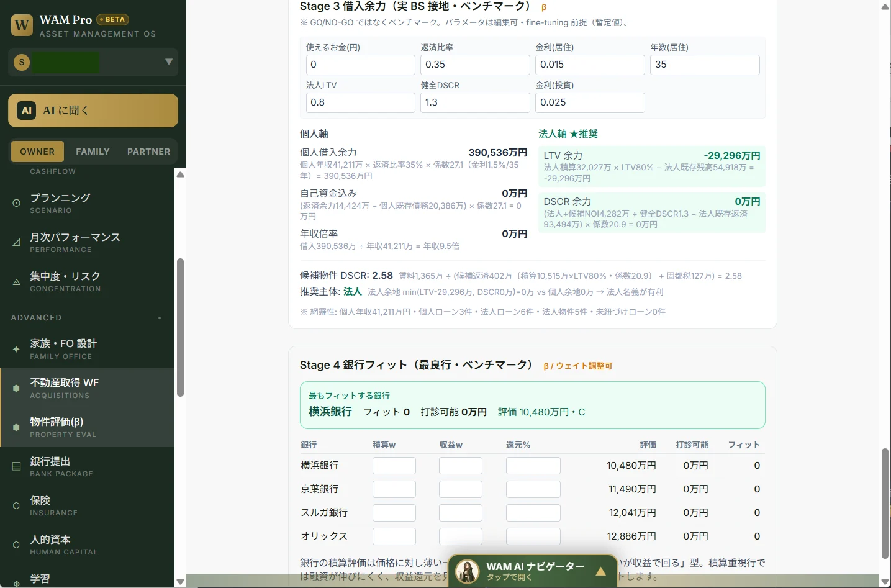Viewport: 891px width, 588px height.
Task: Click the 個人借入余力 value 390,536万円
Action: 497,153
